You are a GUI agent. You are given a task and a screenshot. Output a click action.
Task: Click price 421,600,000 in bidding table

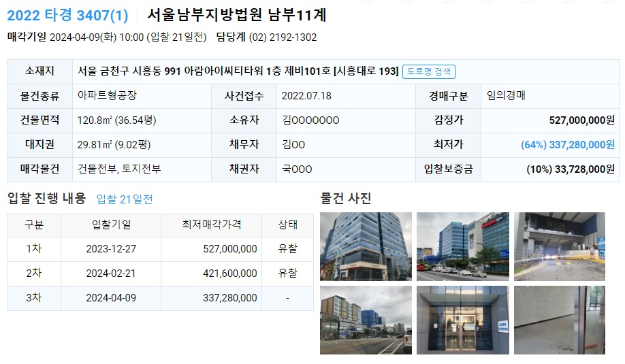tap(230, 274)
